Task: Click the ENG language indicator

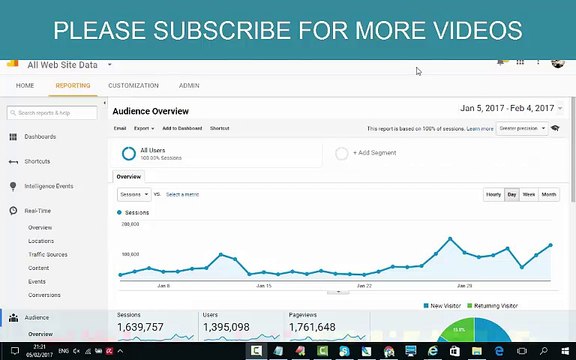Action: point(64,351)
